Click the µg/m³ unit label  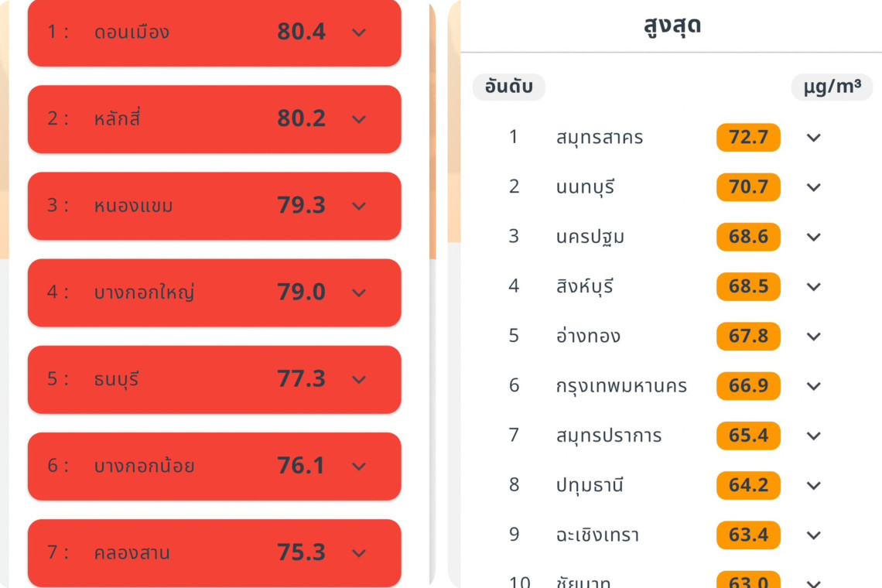[x=832, y=87]
